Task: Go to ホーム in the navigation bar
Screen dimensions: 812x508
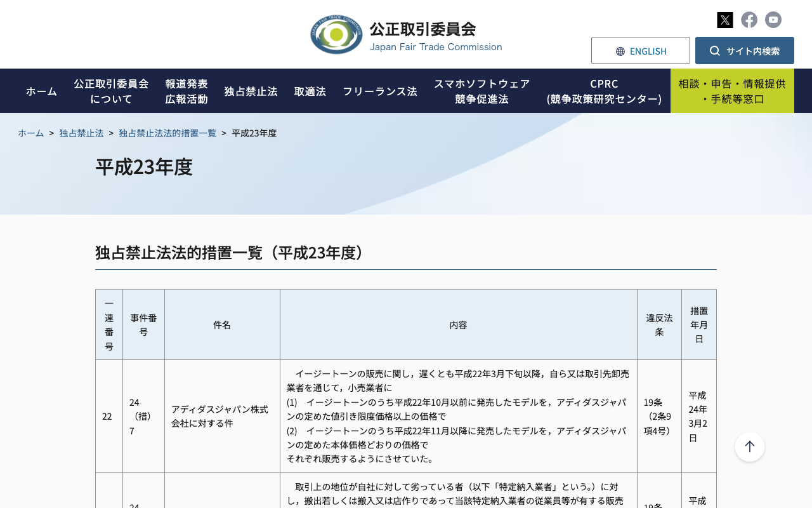Action: (x=41, y=91)
